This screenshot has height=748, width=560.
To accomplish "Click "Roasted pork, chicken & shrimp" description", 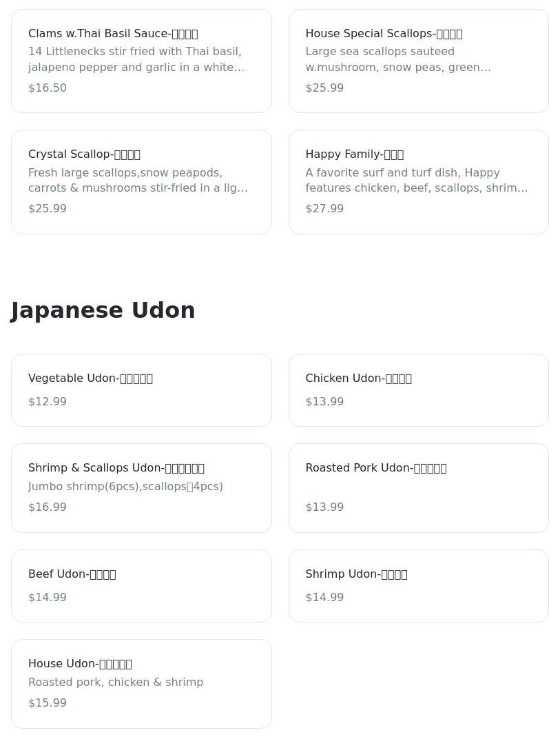I will click(x=116, y=683).
